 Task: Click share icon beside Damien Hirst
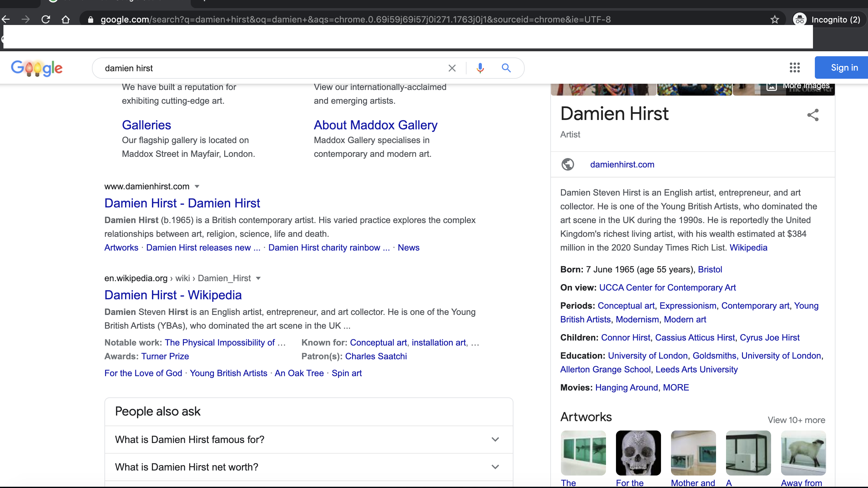(x=813, y=115)
